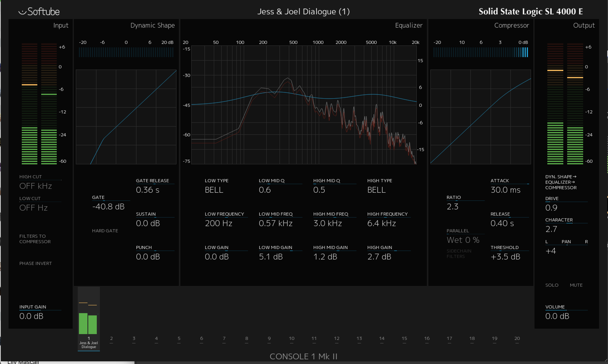
Task: Click the Release 0.40 s value
Action: coord(502,223)
